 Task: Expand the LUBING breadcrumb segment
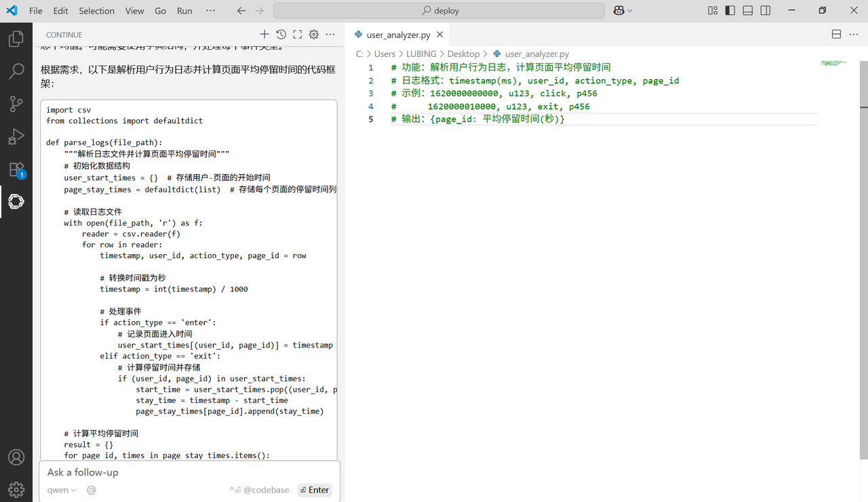click(x=421, y=54)
